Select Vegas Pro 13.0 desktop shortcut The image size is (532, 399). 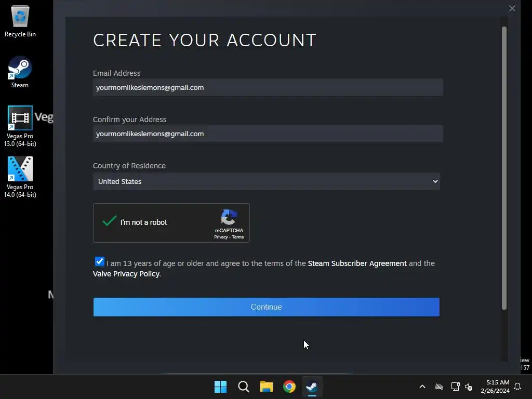pos(20,126)
